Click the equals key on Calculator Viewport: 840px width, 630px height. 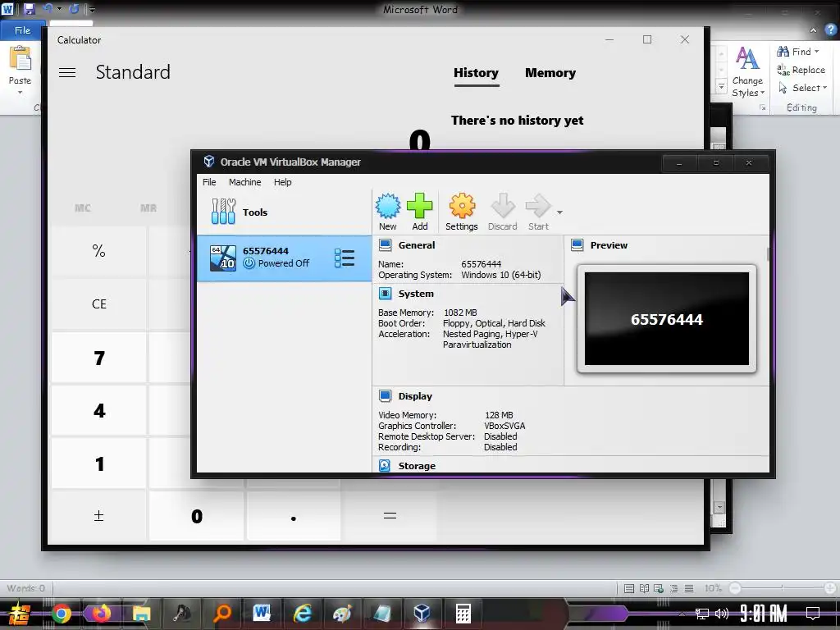[390, 517]
